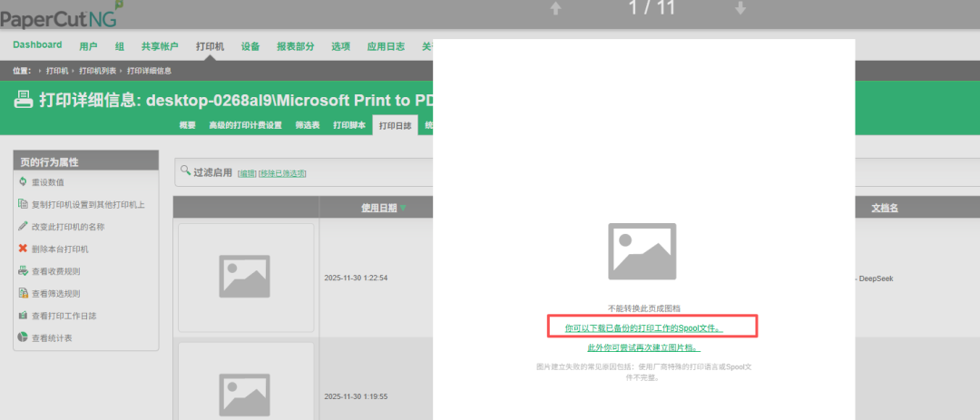Open the 报表部分 menu item
Viewport: 980px width, 420px height.
[x=295, y=46]
